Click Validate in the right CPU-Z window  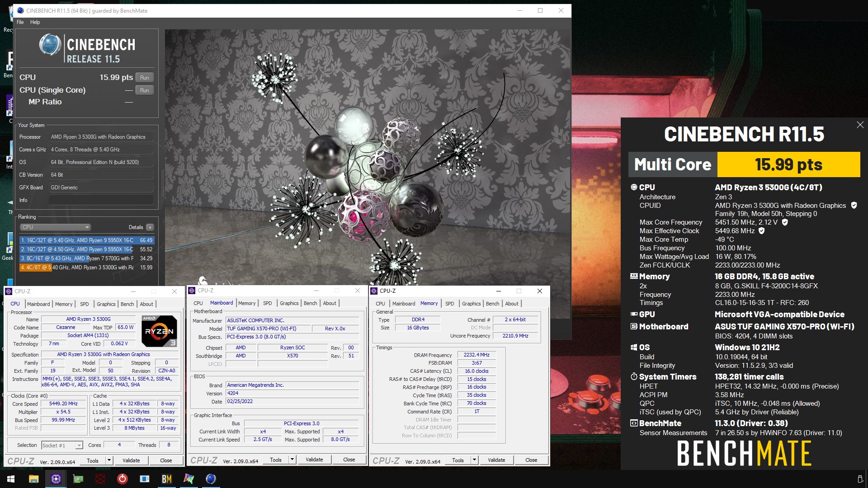coord(496,460)
